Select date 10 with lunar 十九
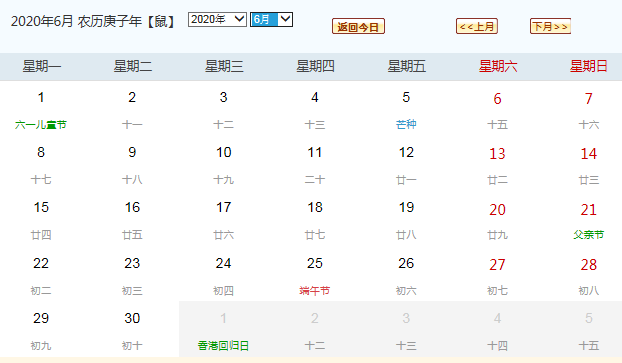This screenshot has height=363, width=622. click(223, 165)
